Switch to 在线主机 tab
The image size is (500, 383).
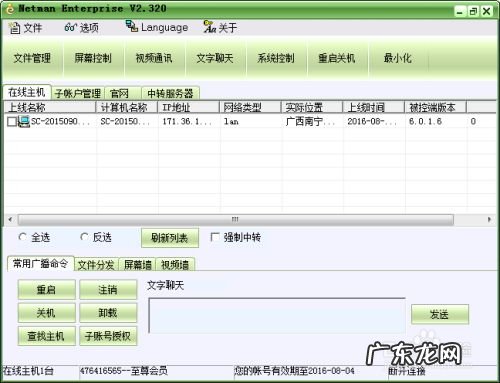click(27, 92)
